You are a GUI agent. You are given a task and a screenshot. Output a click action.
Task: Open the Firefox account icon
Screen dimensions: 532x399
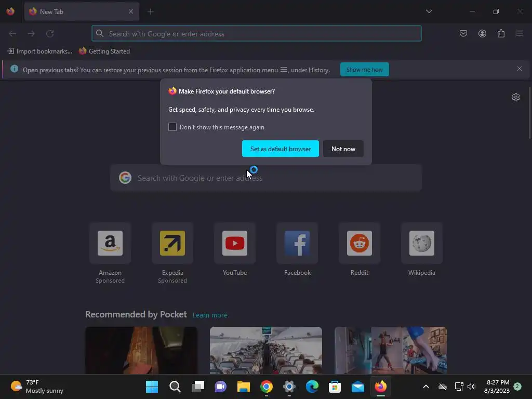(x=482, y=34)
